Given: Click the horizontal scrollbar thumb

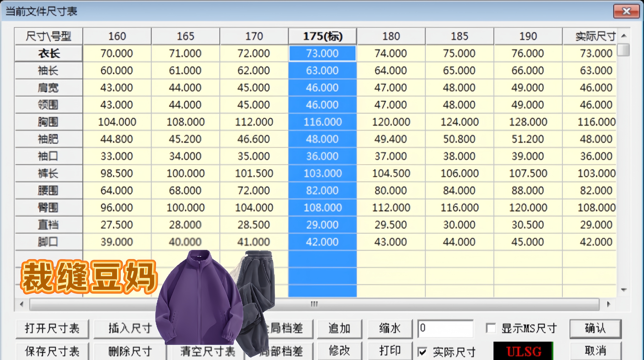Looking at the screenshot, I should [314, 304].
